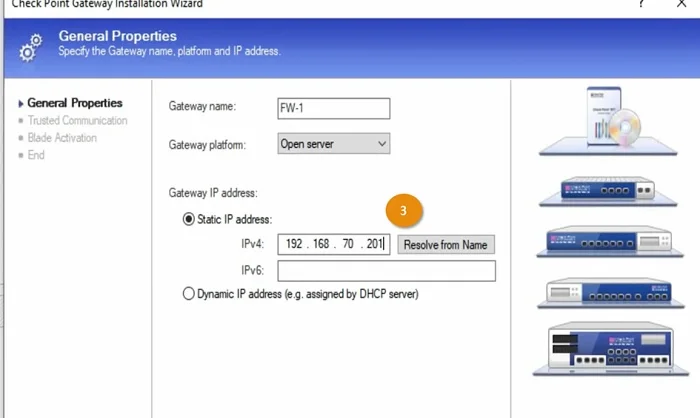Click the Resolve from Name button
The image size is (700, 418).
446,245
